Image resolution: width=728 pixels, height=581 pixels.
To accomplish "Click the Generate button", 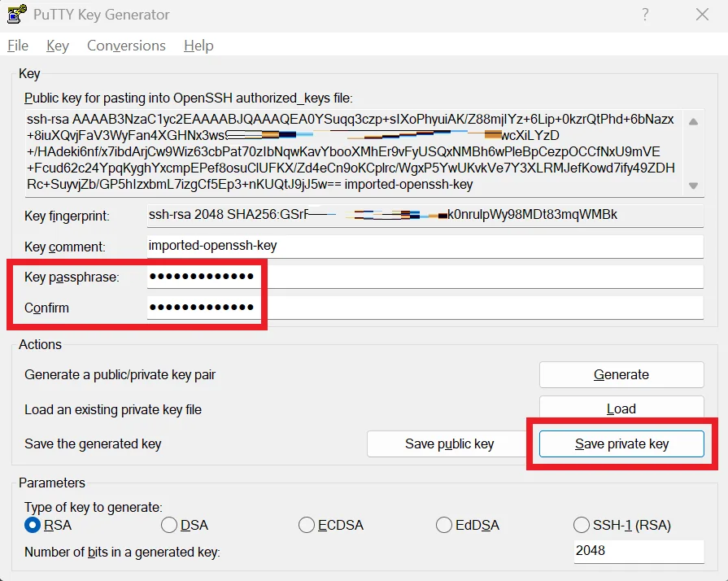I will 621,375.
